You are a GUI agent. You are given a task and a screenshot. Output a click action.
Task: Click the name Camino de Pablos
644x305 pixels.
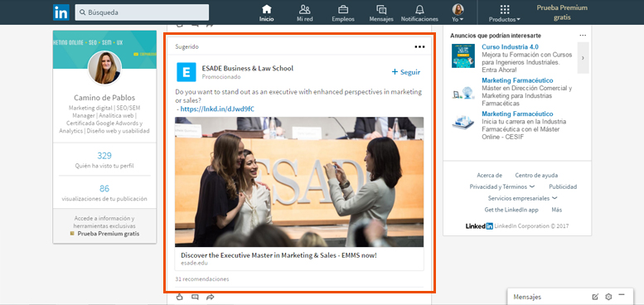pos(104,98)
